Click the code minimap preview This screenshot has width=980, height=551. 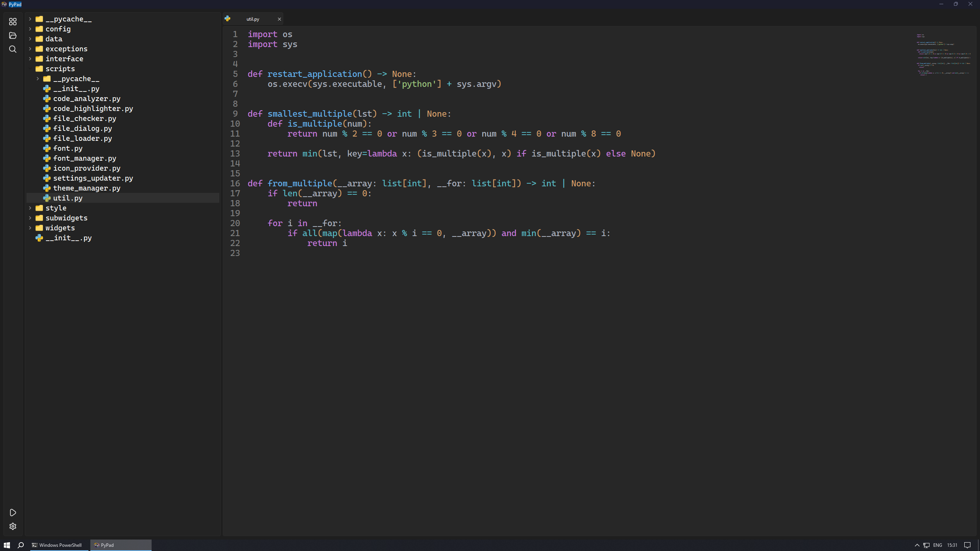coord(943,55)
